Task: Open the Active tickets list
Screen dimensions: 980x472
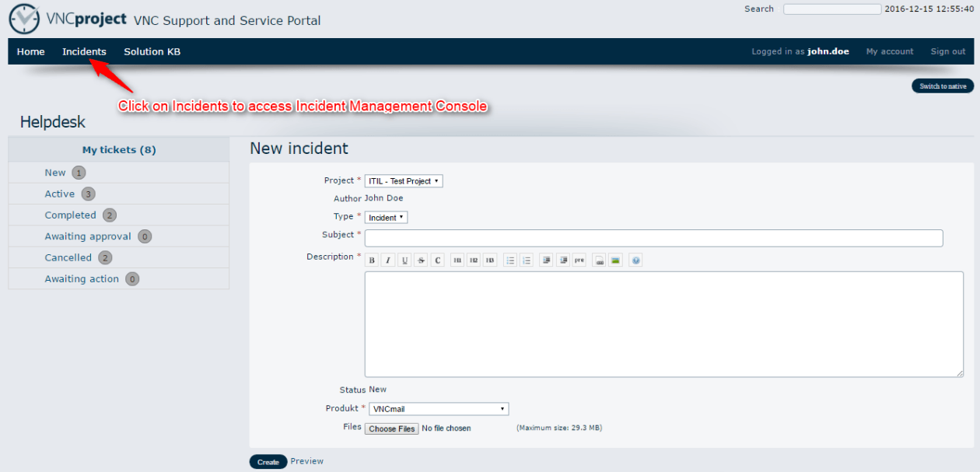Action: point(60,194)
